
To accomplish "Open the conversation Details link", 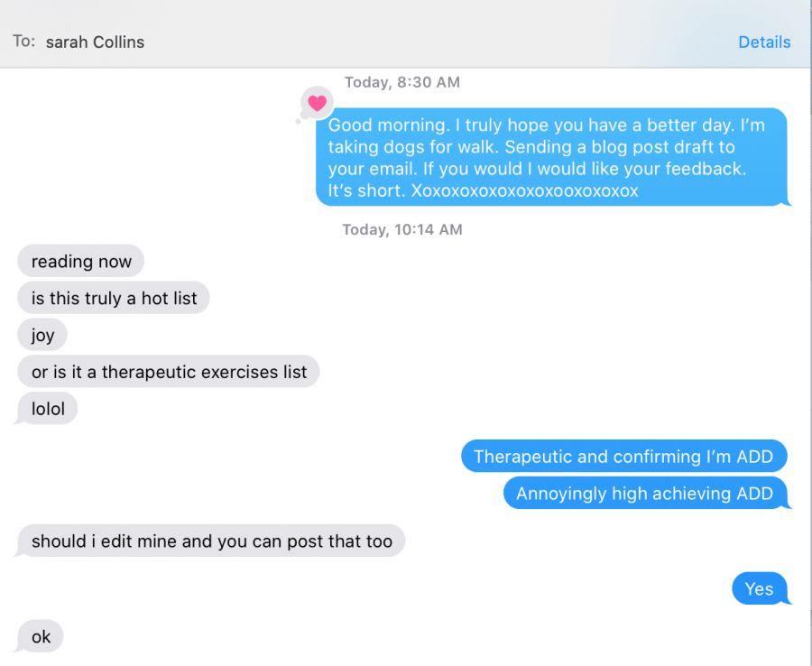I will pyautogui.click(x=764, y=42).
